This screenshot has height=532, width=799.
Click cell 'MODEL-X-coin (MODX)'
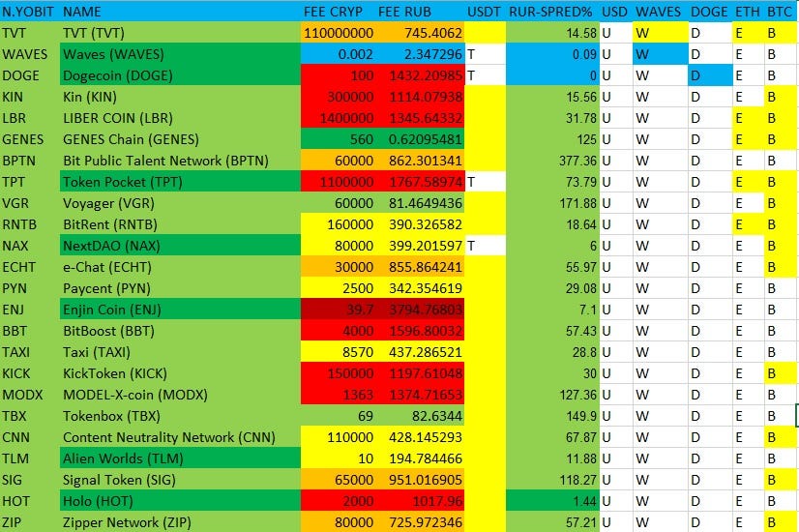pos(180,395)
